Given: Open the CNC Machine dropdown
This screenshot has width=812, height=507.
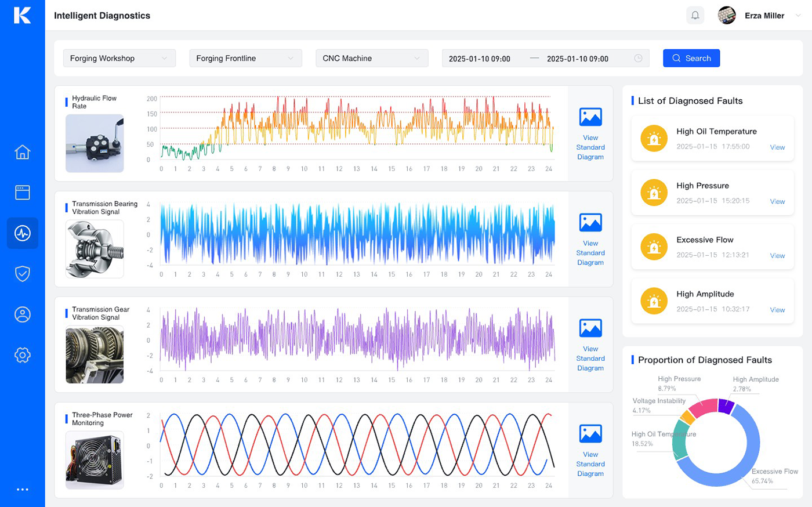Looking at the screenshot, I should [x=372, y=58].
